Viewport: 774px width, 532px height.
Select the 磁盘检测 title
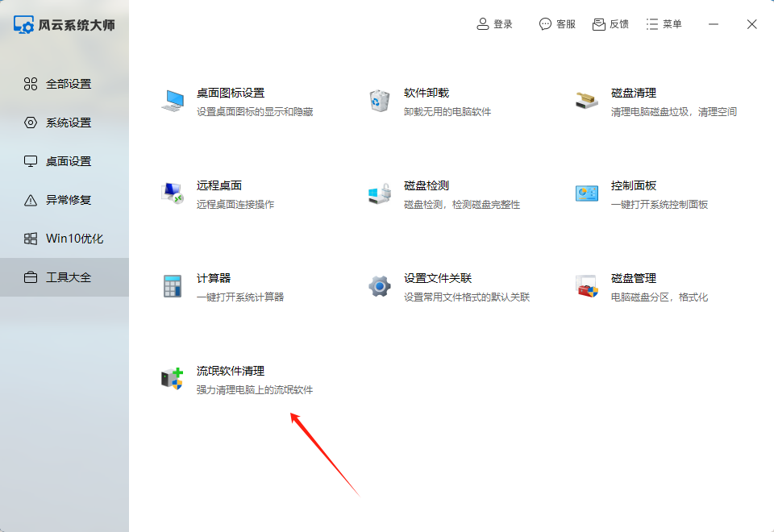tap(427, 185)
